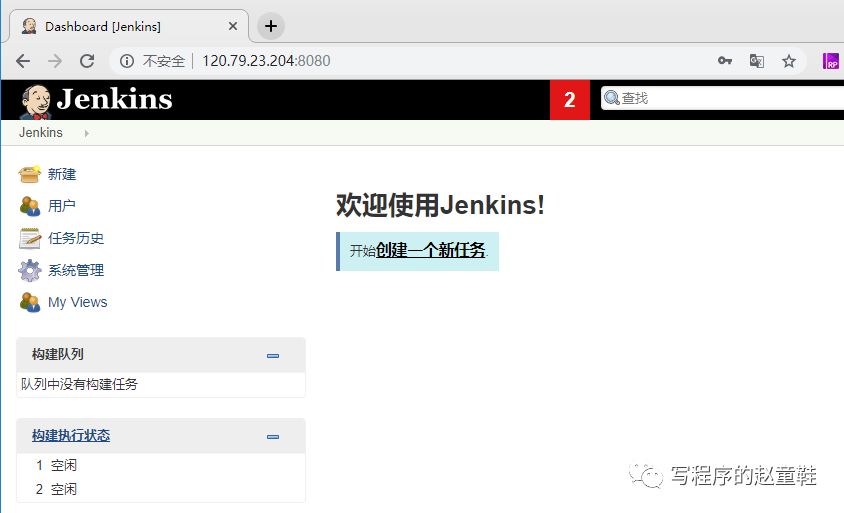Click the 查找 search input field
Image resolution: width=844 pixels, height=513 pixels.
click(722, 98)
